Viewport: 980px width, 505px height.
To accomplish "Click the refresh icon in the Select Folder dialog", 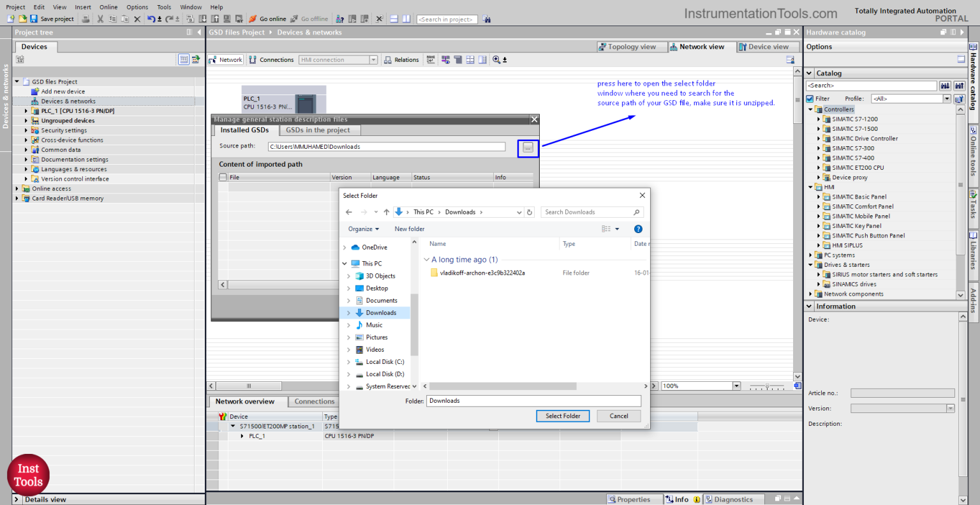I will coord(530,212).
